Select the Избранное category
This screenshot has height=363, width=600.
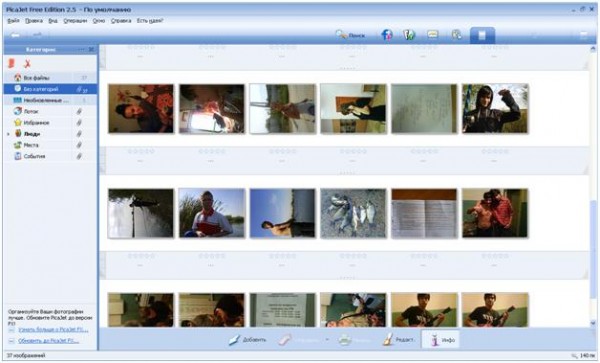point(51,123)
